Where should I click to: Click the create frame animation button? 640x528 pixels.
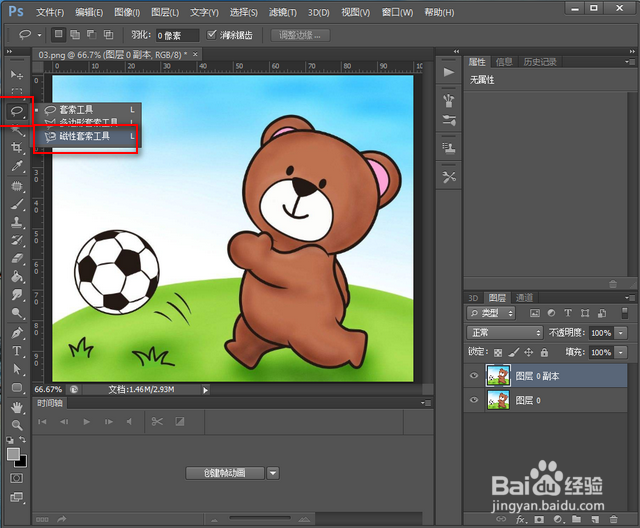[224, 473]
